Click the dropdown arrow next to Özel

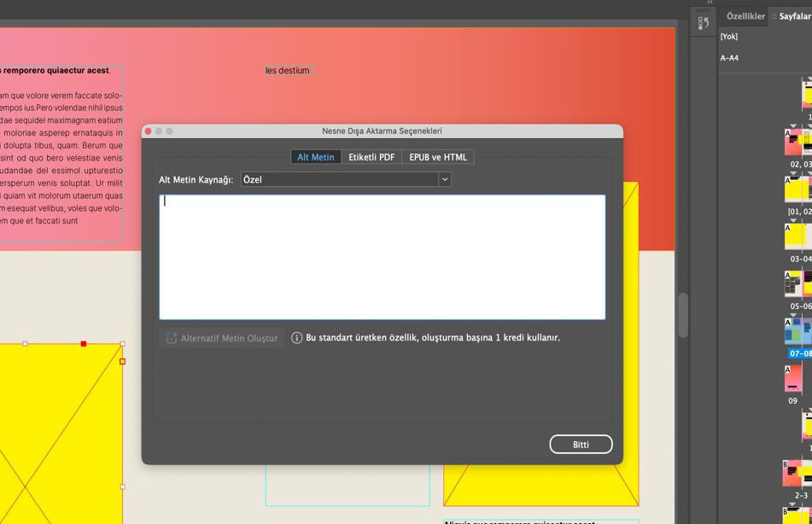(x=445, y=179)
